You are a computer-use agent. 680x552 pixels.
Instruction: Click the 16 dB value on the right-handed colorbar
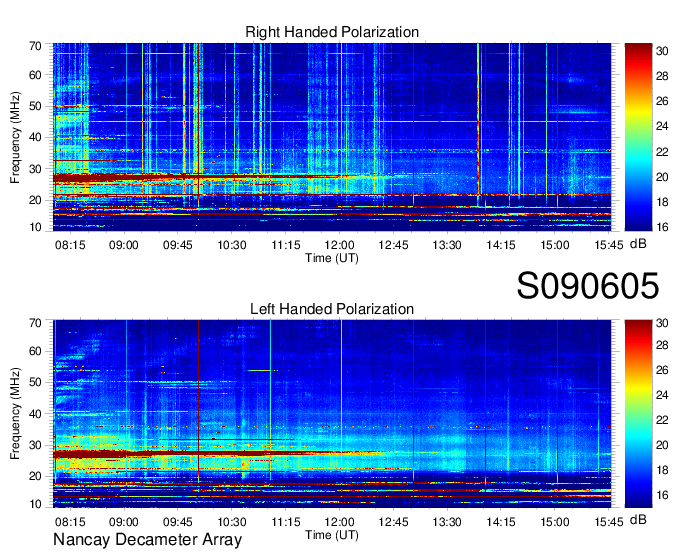[x=662, y=227]
